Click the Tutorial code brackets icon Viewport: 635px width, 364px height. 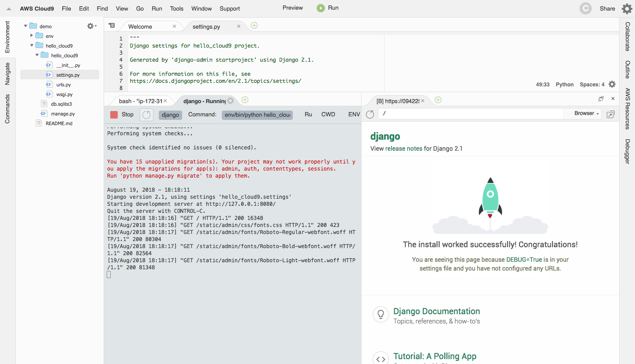[380, 358]
